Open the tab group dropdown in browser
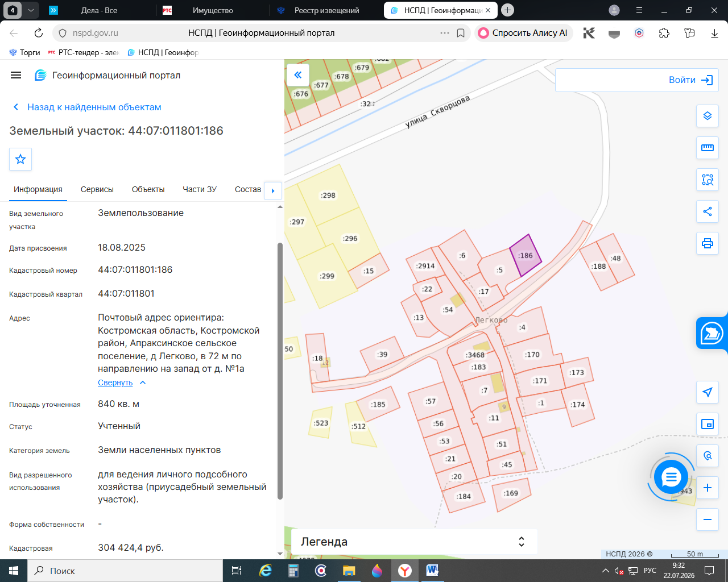The height and width of the screenshot is (582, 728). coord(31,10)
